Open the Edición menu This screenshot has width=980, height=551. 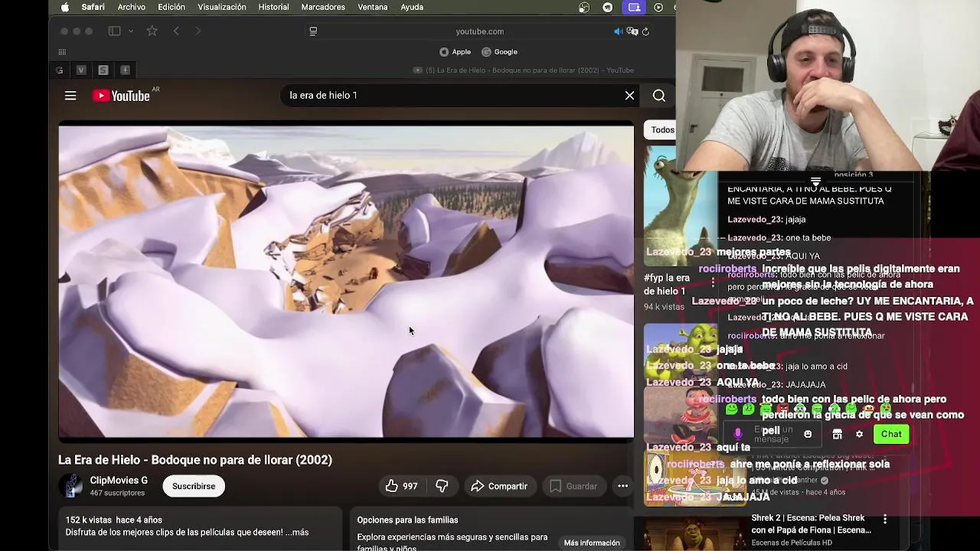pos(171,7)
